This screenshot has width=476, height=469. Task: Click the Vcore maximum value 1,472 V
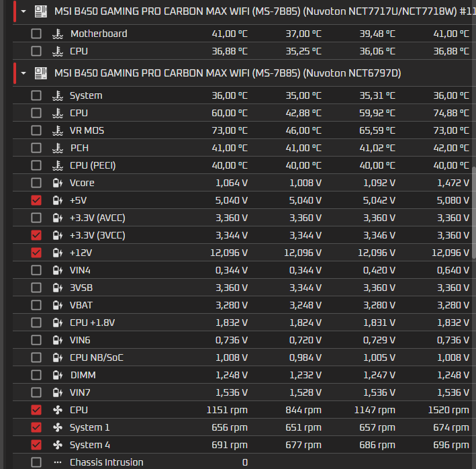(x=453, y=183)
